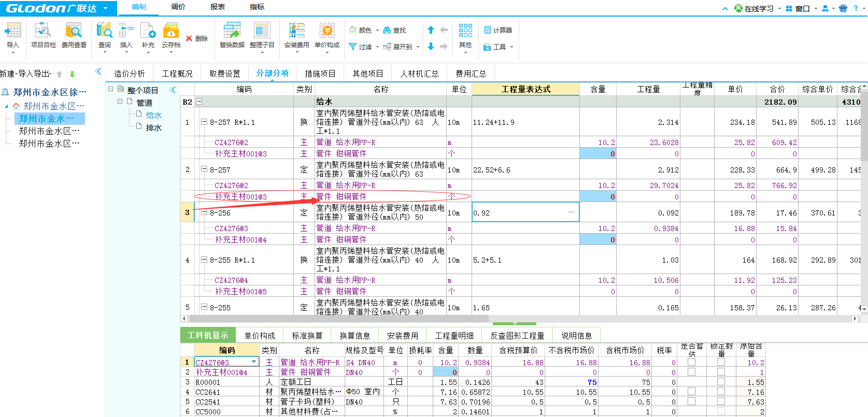868x417 pixels.
Task: Open the 标准换算 bottom tab
Action: [x=307, y=336]
